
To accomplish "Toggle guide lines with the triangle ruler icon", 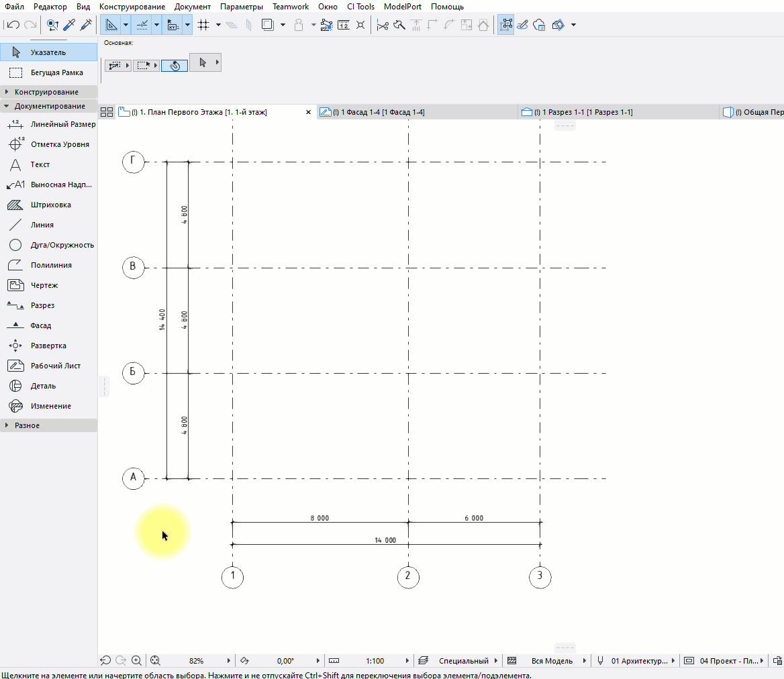I will 111,24.
